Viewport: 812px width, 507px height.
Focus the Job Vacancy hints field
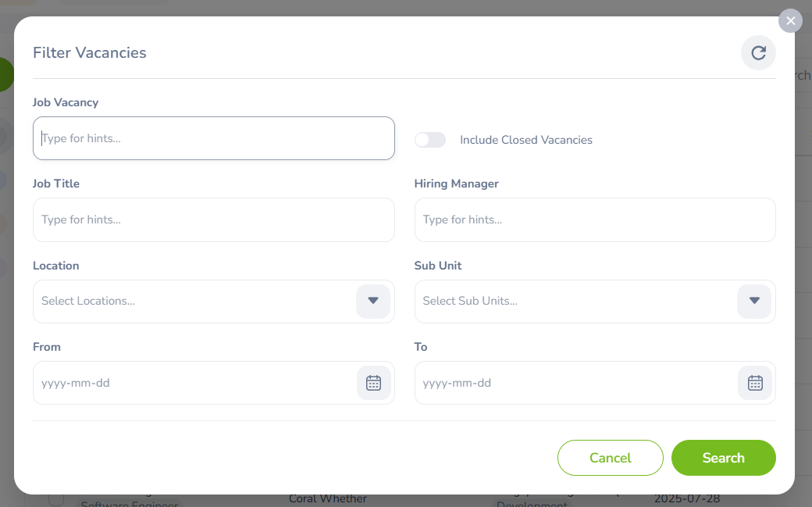213,138
